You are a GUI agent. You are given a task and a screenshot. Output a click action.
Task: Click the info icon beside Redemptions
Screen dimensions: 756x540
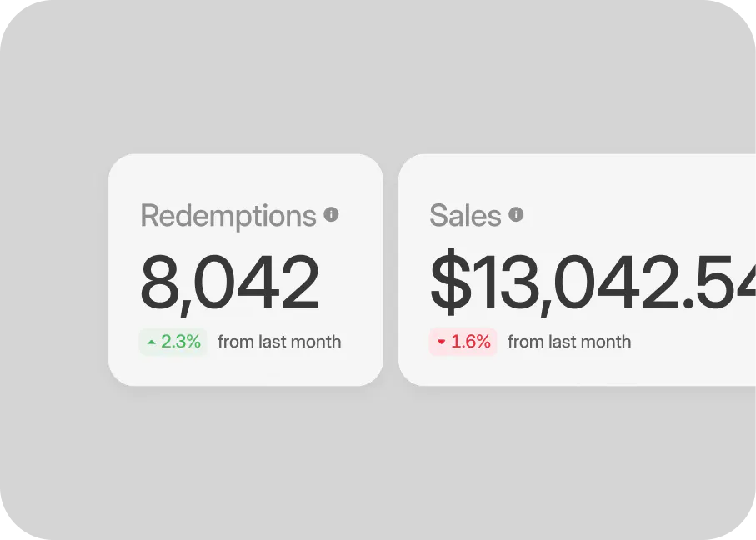coord(331,215)
